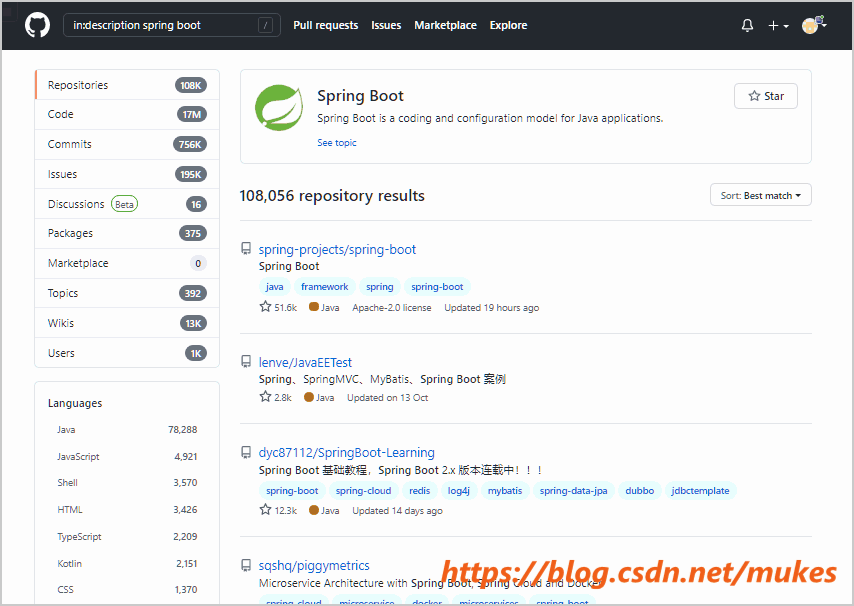Click the spring topic tag
The height and width of the screenshot is (606, 854).
coord(380,287)
